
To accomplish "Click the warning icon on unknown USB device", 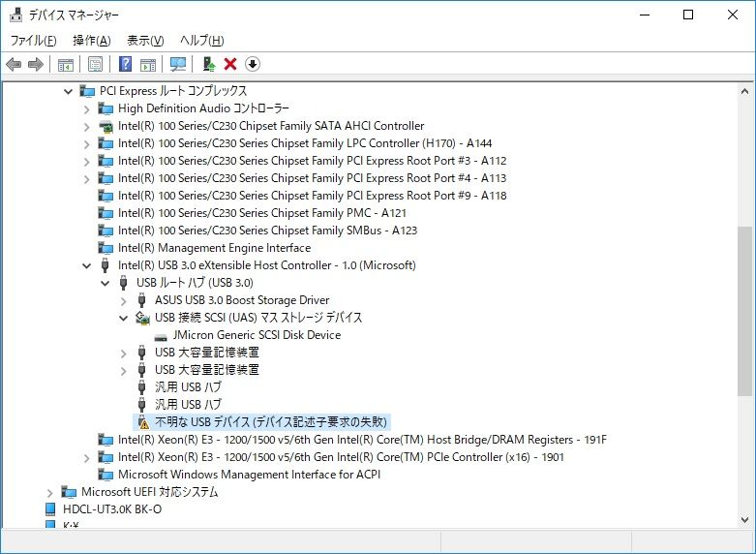I will pyautogui.click(x=142, y=421).
